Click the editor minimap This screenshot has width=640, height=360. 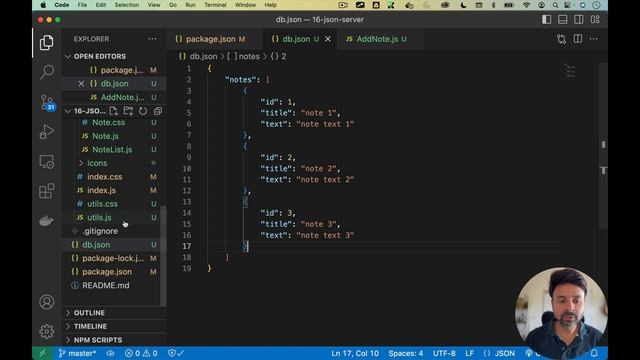click(571, 72)
